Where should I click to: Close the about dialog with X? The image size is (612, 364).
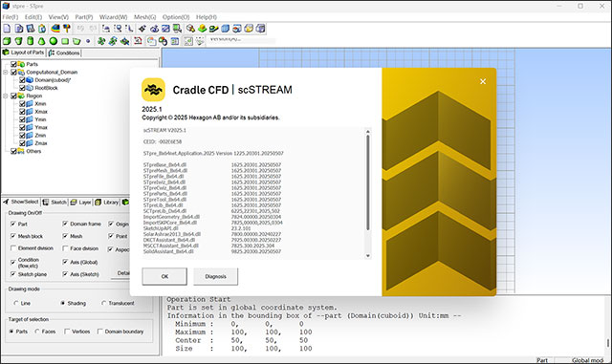(483, 81)
